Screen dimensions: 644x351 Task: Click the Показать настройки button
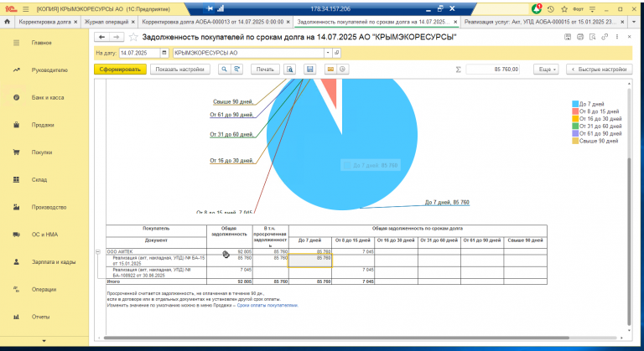pyautogui.click(x=180, y=70)
